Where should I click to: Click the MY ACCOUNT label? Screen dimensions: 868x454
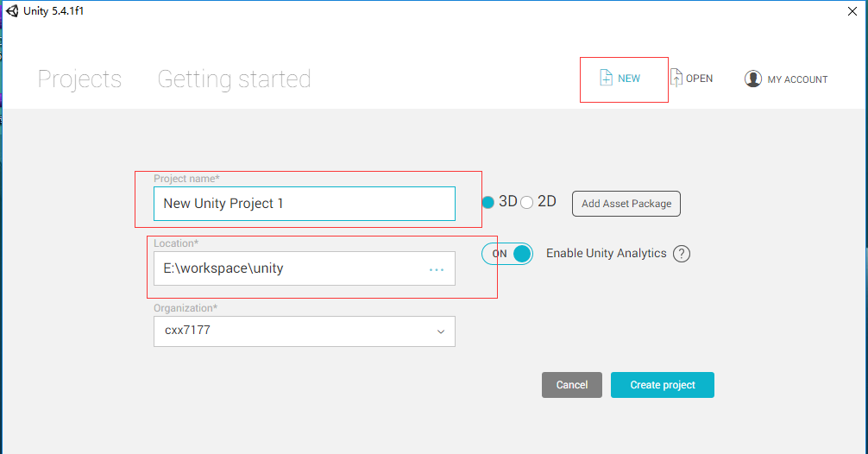coord(797,79)
